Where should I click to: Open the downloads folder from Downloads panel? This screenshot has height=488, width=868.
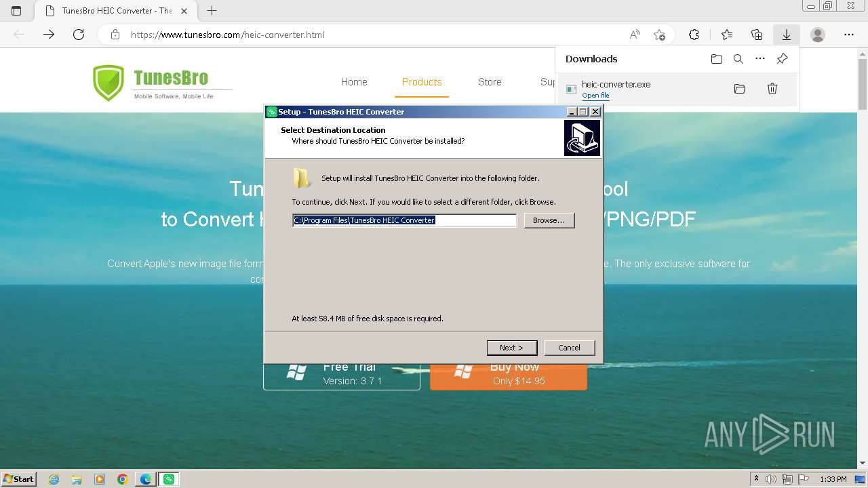tap(717, 59)
